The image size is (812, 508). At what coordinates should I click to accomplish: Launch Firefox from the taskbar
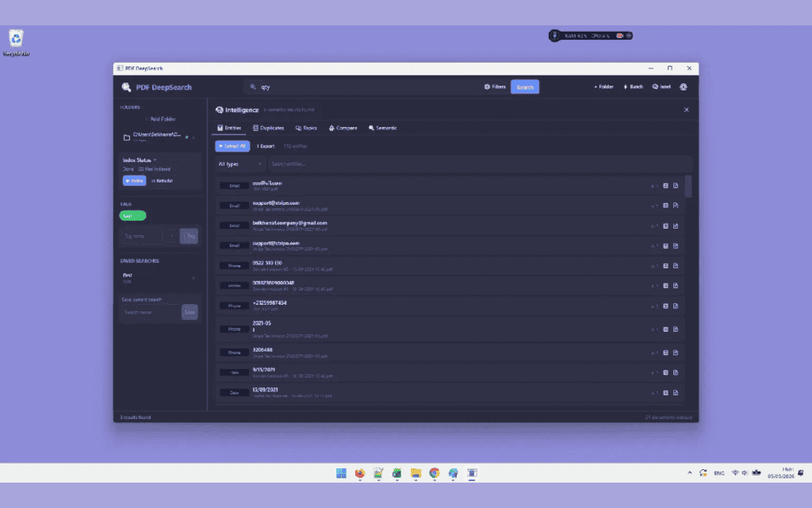pos(360,473)
